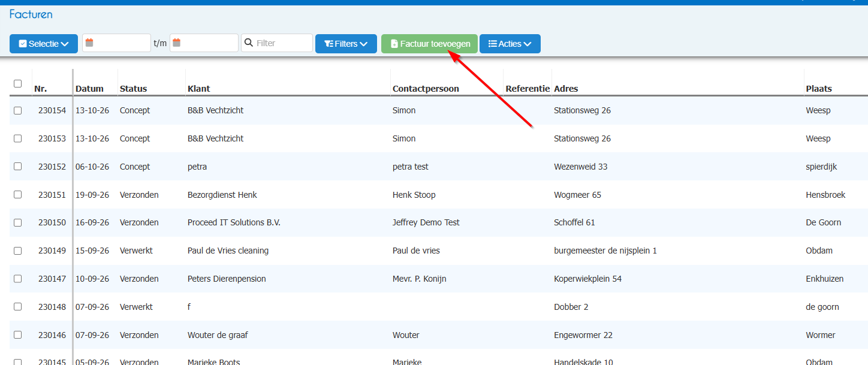Click the Referentie column header

tap(528, 89)
